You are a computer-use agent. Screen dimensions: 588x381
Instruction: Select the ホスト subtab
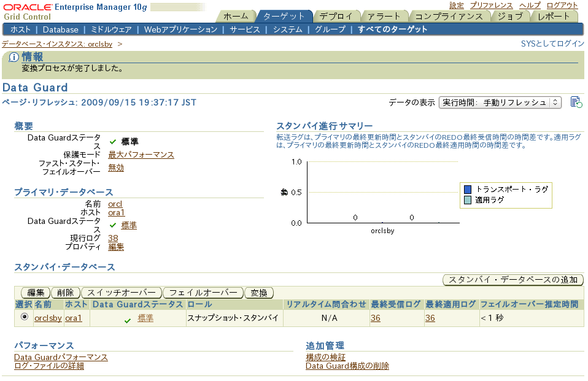coord(20,29)
